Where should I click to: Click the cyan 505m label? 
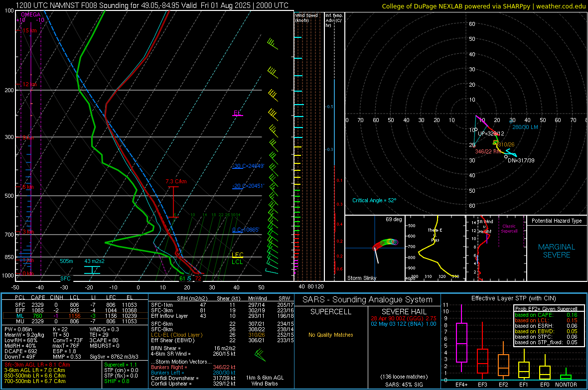(x=66, y=261)
